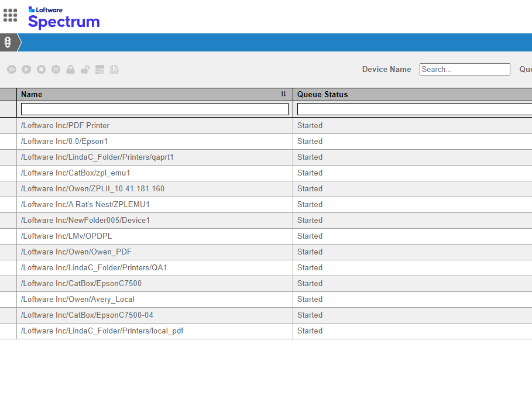Select the LindaC_Folder/Printers/qaprt1 device
This screenshot has width=532, height=399.
click(97, 157)
